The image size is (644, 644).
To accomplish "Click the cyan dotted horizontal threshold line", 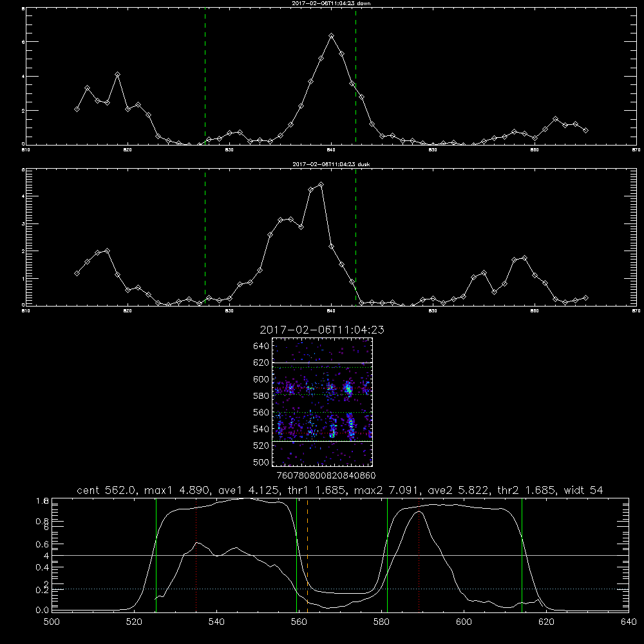I will [x=340, y=589].
